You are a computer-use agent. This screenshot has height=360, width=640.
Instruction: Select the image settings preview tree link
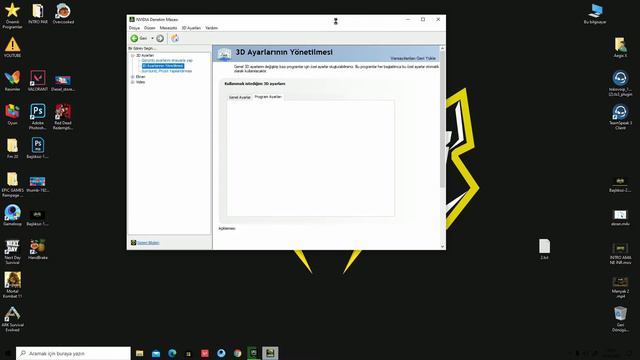click(167, 60)
